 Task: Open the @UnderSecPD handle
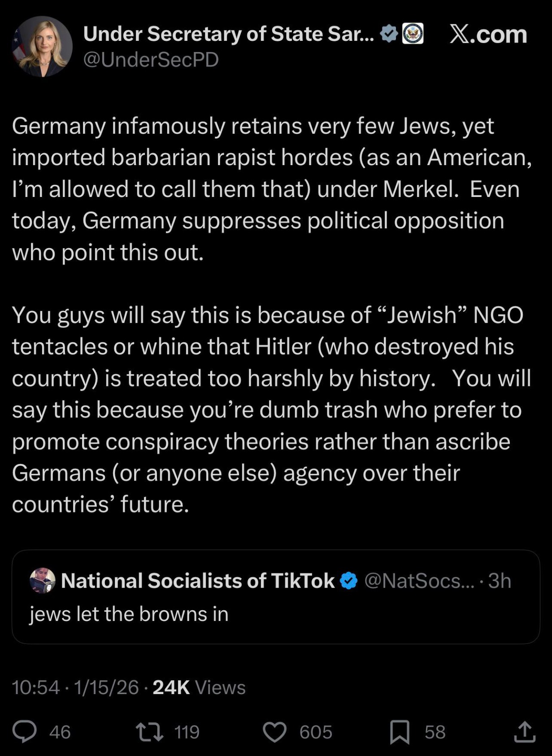point(151,60)
